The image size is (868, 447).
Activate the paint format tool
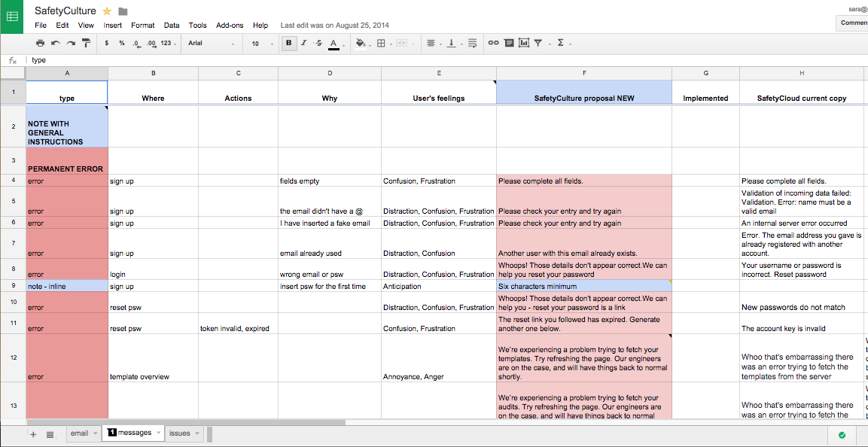point(87,43)
